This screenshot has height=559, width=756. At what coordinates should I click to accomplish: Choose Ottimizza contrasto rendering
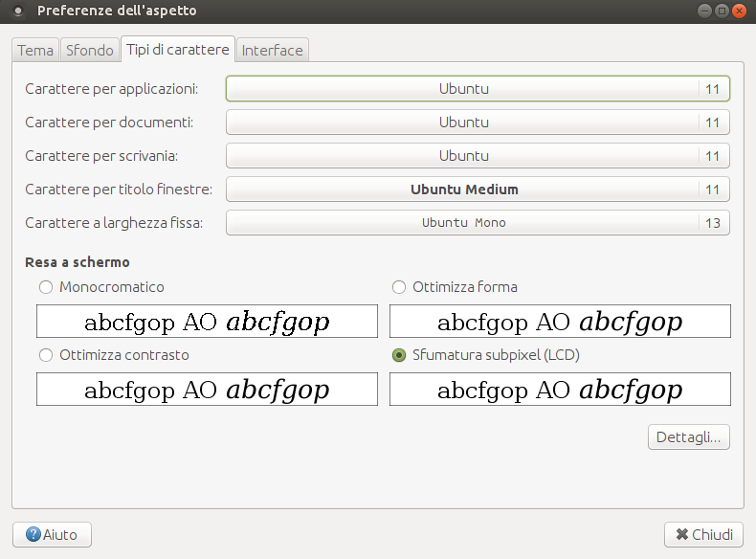click(x=45, y=355)
